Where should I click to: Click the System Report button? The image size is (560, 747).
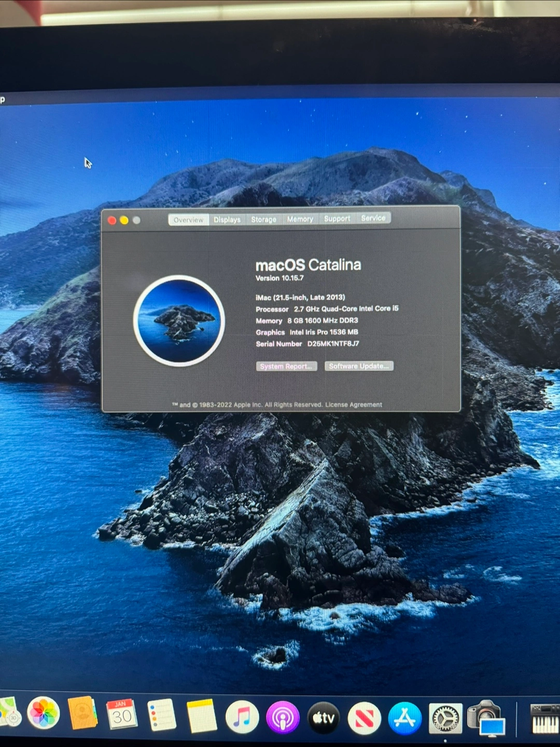(x=287, y=366)
